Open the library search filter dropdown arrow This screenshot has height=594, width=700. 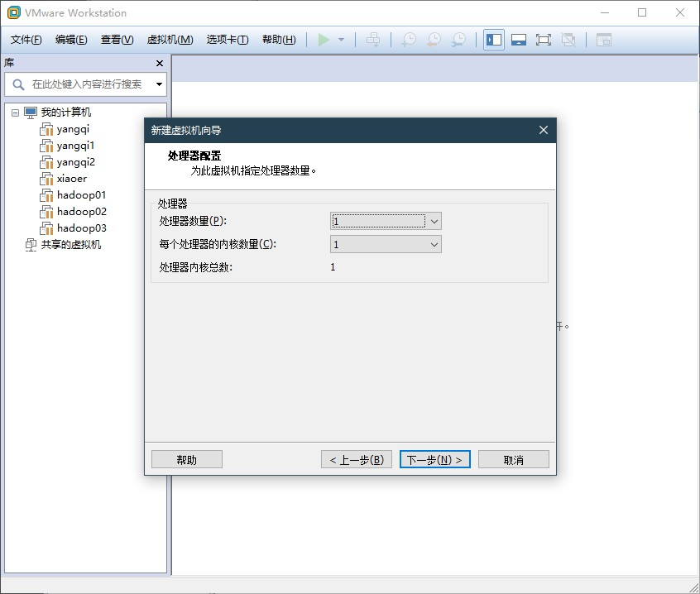tap(159, 84)
